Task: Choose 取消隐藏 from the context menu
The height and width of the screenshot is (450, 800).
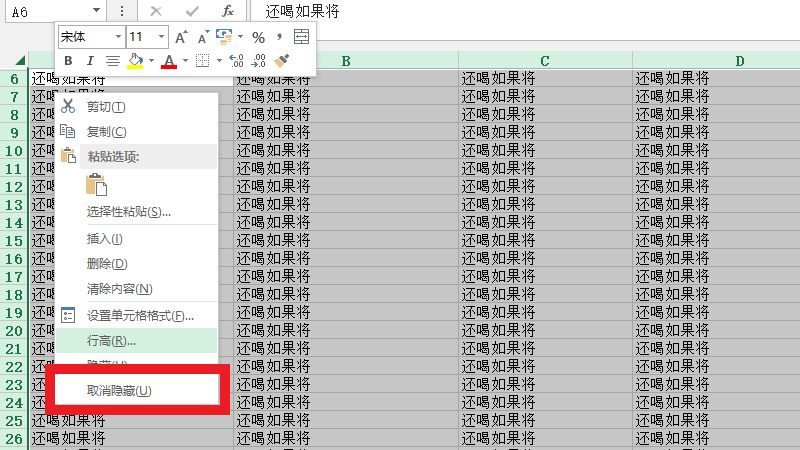Action: 119,390
